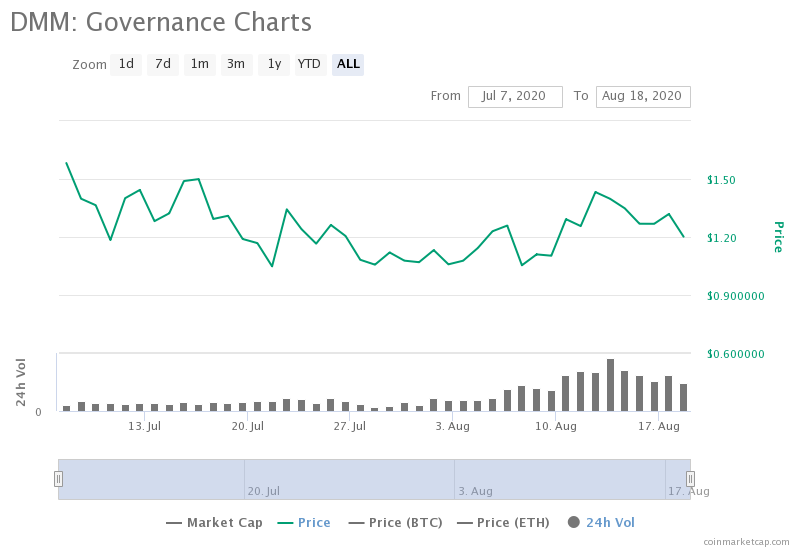This screenshot has width=800, height=550.
Task: Grab the right navigator range handle
Action: [690, 479]
